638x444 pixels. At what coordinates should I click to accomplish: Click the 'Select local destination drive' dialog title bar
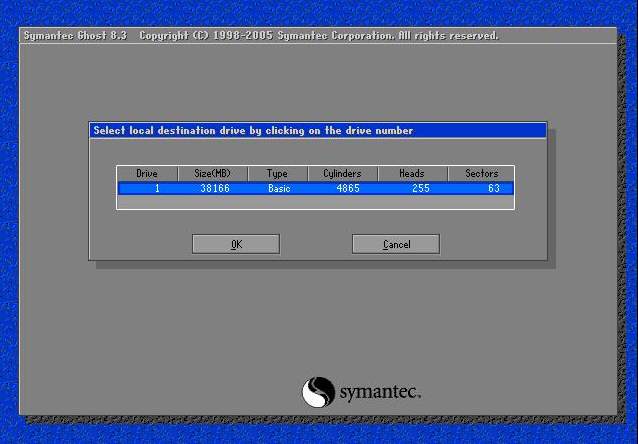[x=317, y=130]
